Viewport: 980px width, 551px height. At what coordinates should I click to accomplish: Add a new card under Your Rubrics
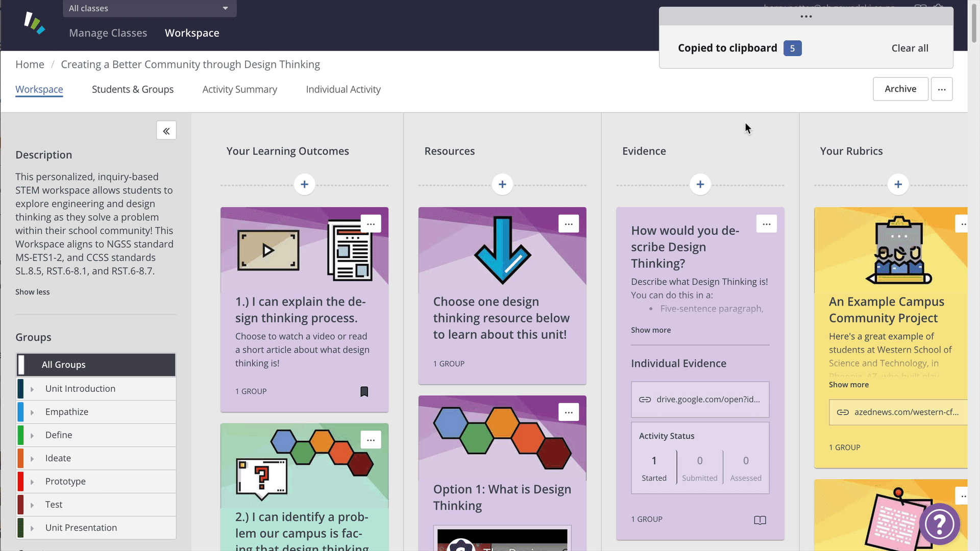click(898, 184)
